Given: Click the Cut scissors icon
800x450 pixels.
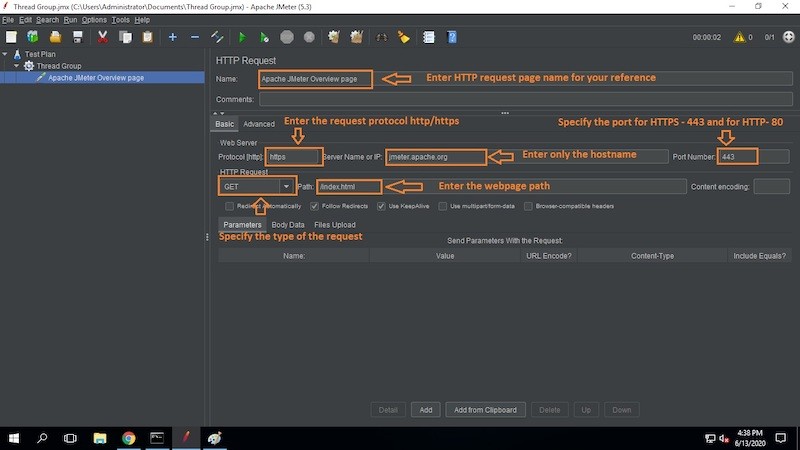Looking at the screenshot, I should [x=103, y=37].
